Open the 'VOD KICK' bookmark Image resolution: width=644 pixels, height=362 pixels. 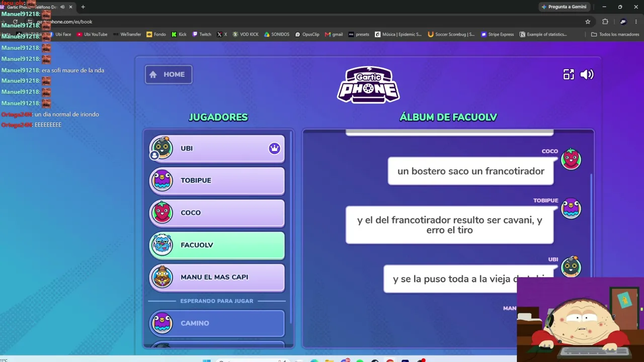245,34
